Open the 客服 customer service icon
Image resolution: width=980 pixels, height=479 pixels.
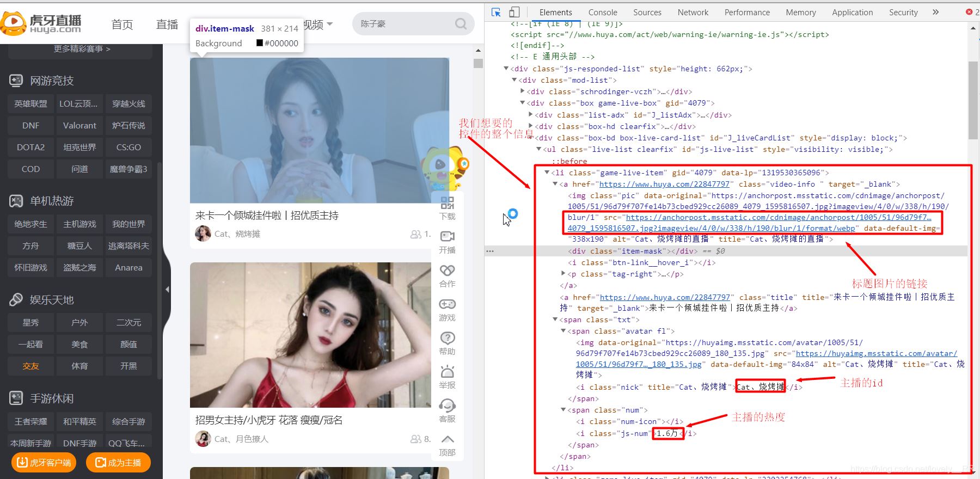pos(447,406)
